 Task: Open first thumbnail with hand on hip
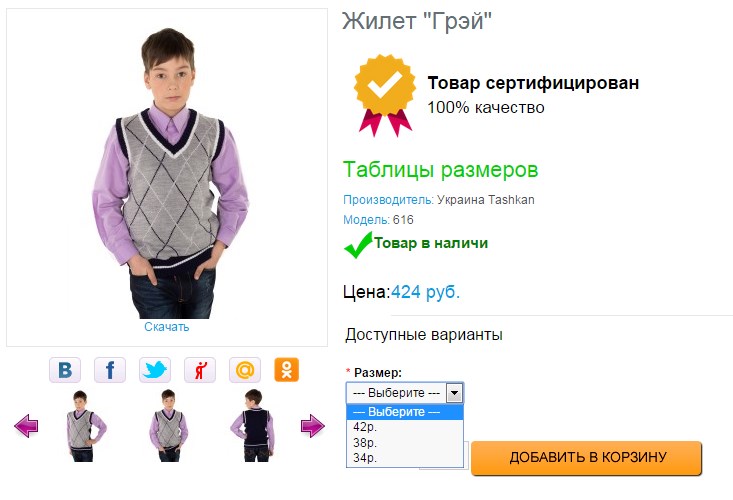pyautogui.click(x=85, y=426)
